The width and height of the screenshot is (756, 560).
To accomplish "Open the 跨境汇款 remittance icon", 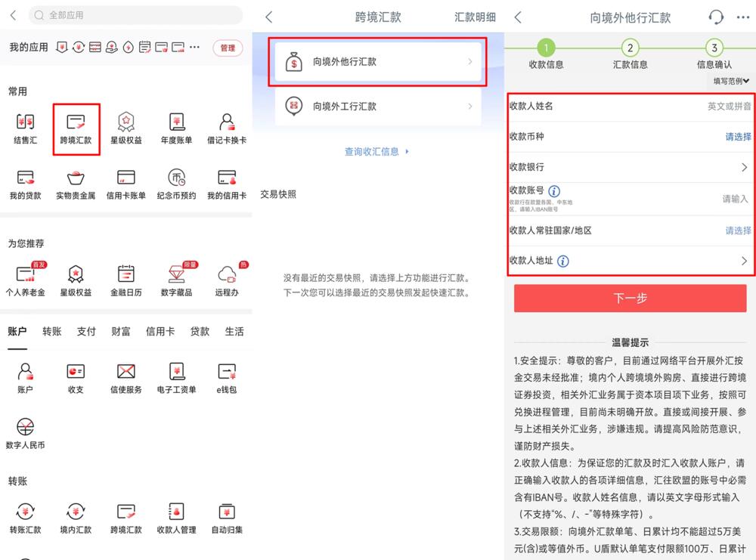I will [x=76, y=125].
